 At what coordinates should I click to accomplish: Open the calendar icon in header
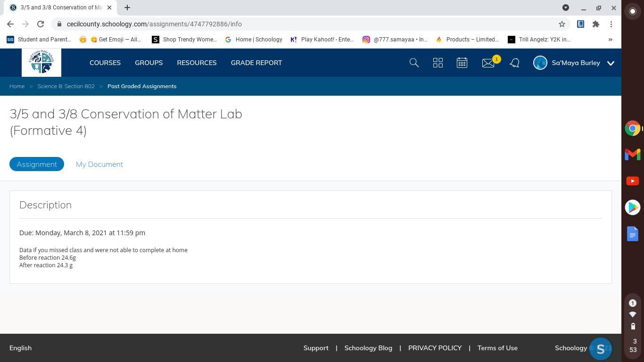point(462,63)
